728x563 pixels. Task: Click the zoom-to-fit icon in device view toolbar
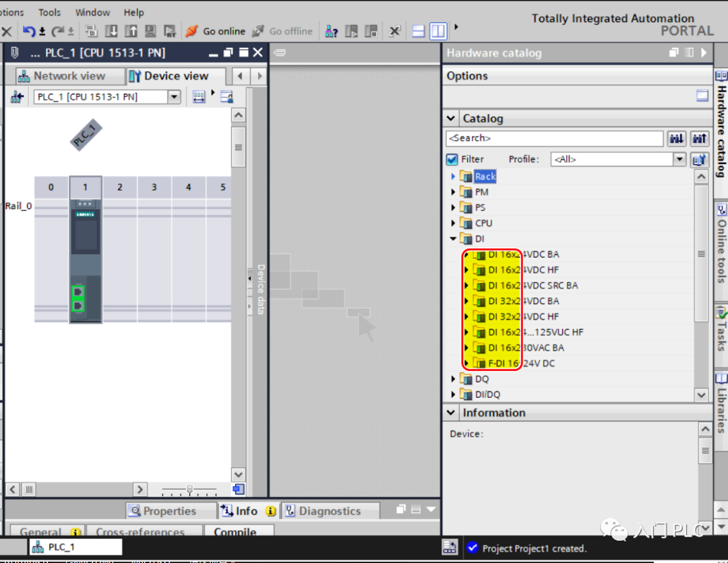click(x=199, y=96)
